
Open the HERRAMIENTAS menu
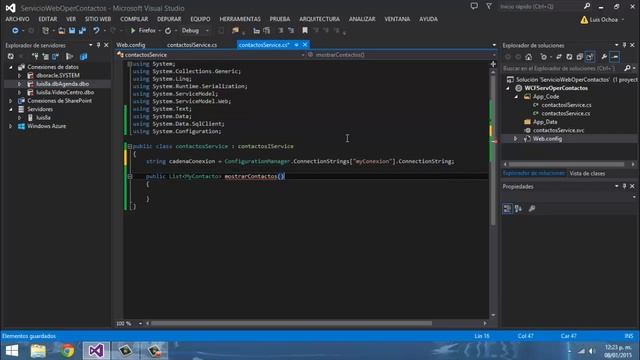click(x=240, y=19)
